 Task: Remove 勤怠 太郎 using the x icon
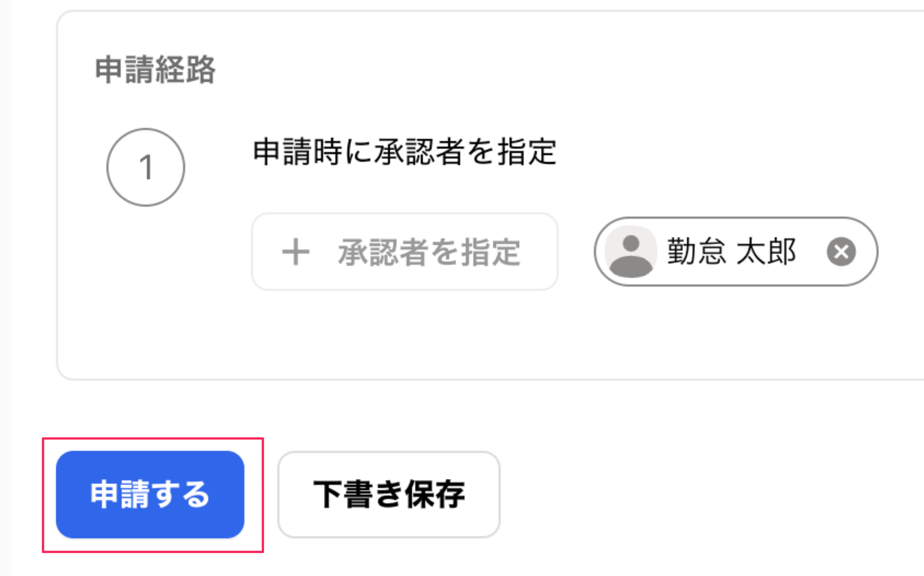point(841,252)
